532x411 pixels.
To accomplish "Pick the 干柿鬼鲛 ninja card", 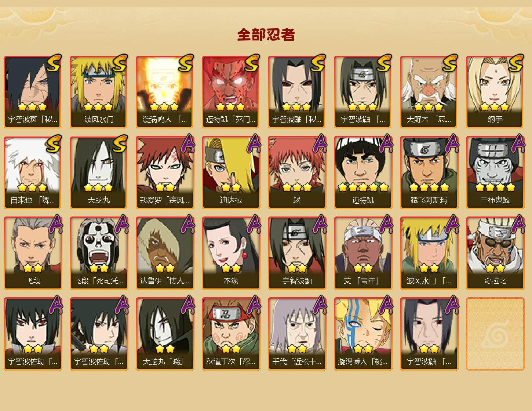I will (x=495, y=172).
